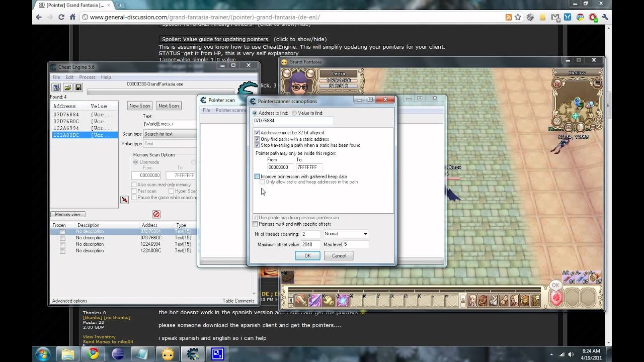Click the floppy disk save icon in Cheat Engine
The image size is (644, 362).
pyautogui.click(x=78, y=87)
